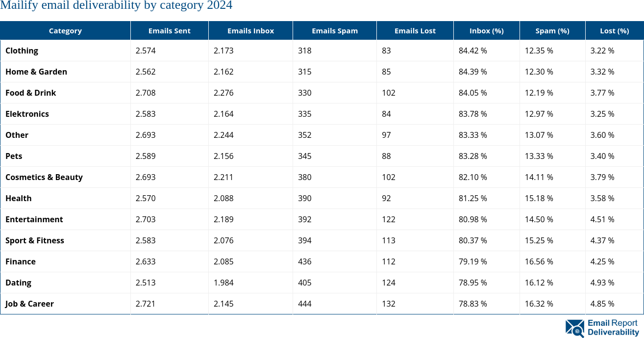Select Home & Garden emails inbox 2.162
Screen dimensions: 644x338
coord(223,72)
